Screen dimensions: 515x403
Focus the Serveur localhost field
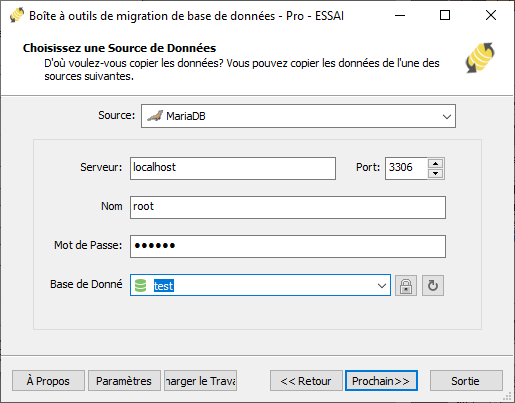pos(233,168)
